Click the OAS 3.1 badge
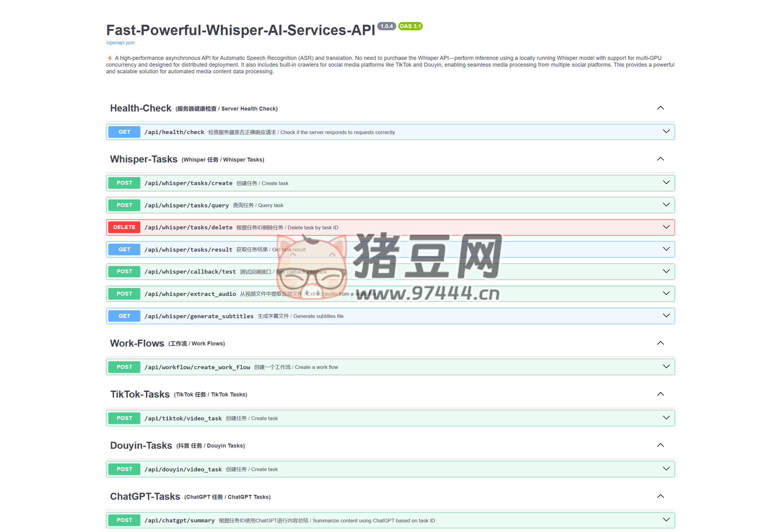 click(x=410, y=26)
